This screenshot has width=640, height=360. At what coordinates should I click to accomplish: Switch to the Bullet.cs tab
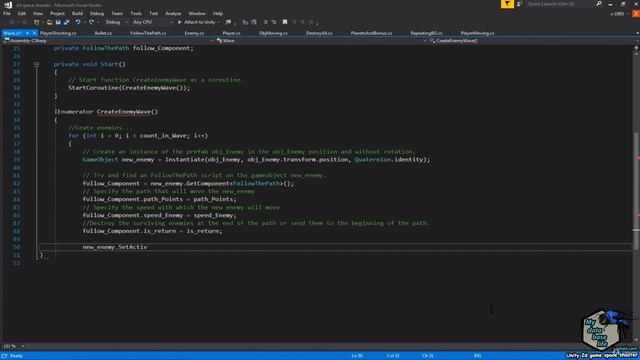pyautogui.click(x=103, y=33)
